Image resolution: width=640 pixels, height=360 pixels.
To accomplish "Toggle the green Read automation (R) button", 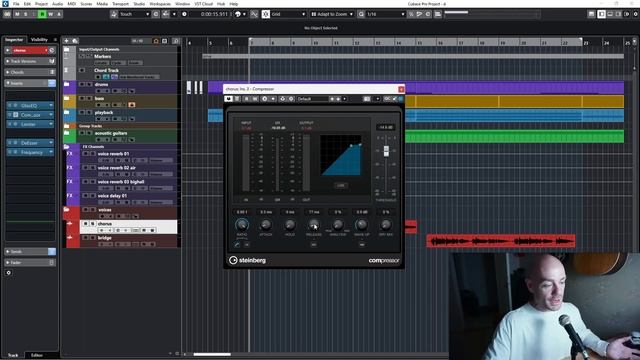I will [x=42, y=14].
